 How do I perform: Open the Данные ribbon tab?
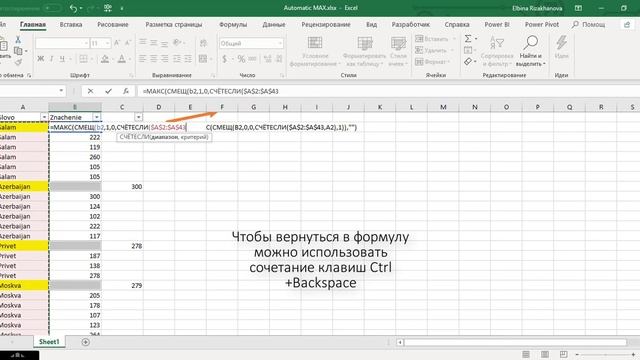click(x=273, y=24)
